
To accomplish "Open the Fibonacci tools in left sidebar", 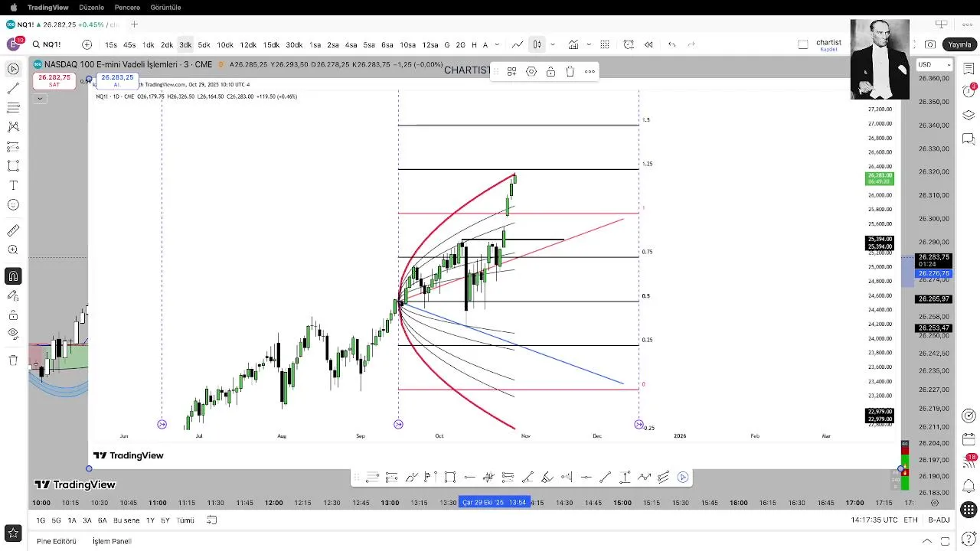I will tap(13, 108).
